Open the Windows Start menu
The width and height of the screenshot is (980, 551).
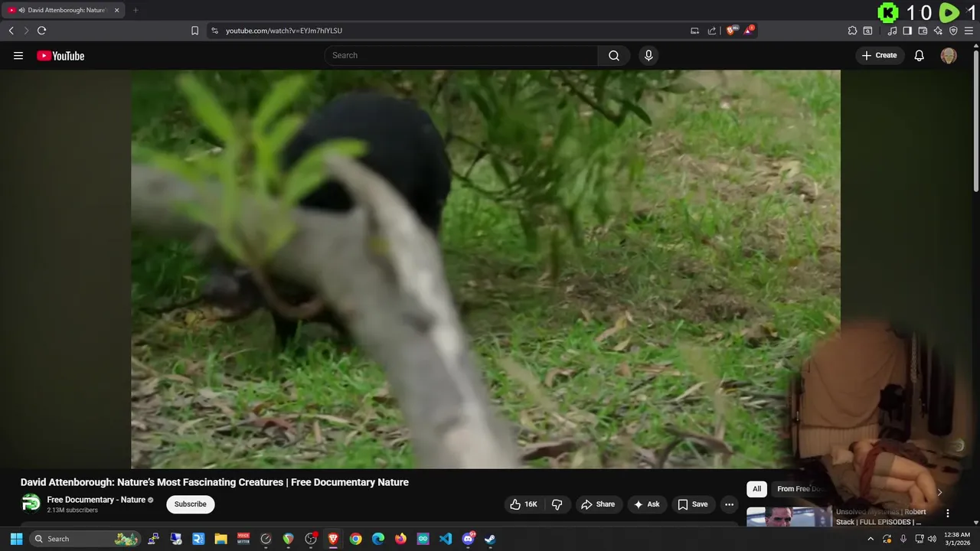coord(16,539)
